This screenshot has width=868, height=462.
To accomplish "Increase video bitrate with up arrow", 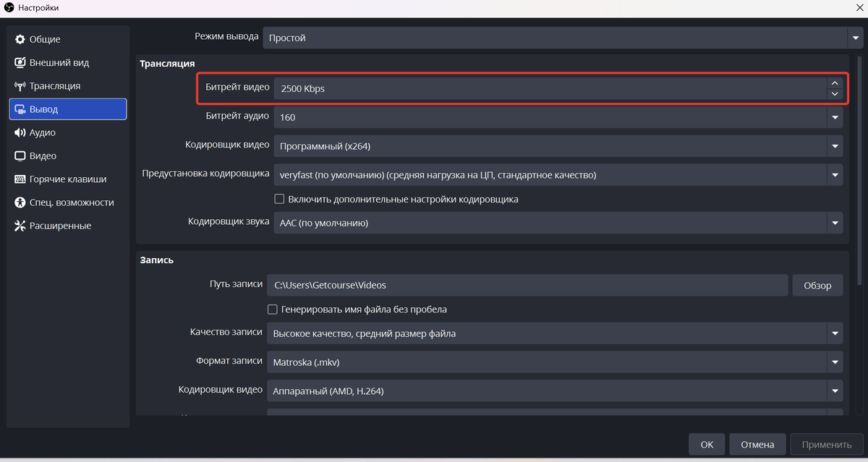I will coord(835,83).
